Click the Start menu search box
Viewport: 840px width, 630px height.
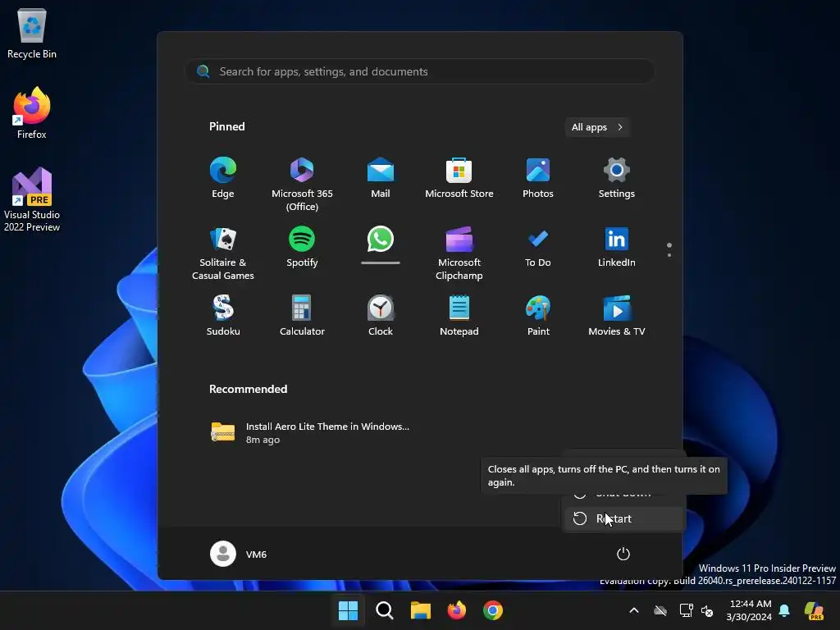tap(420, 72)
